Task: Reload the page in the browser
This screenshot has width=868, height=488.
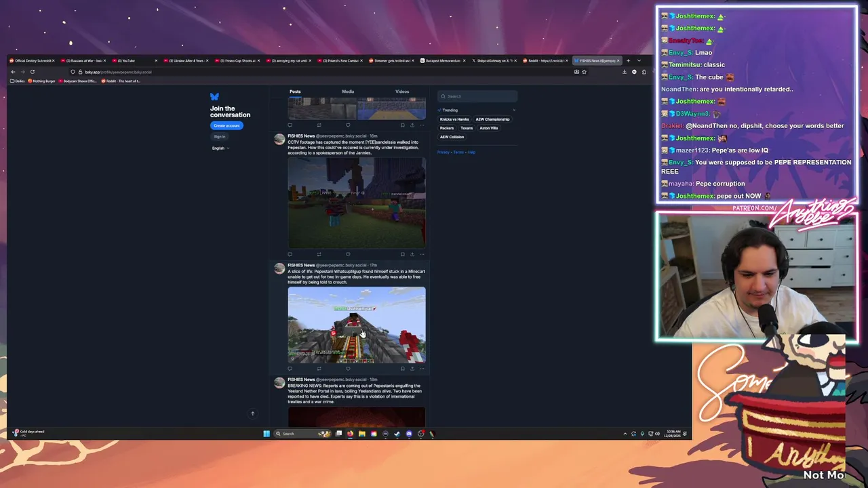Action: click(x=32, y=72)
